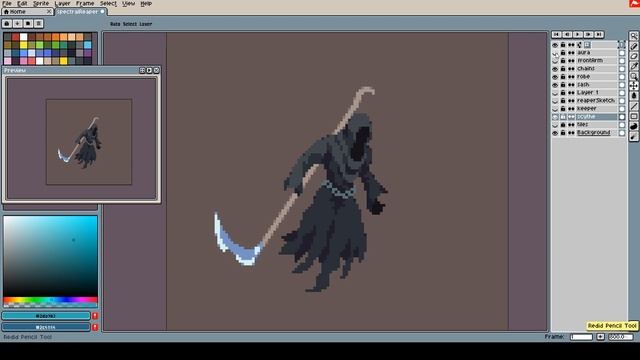Open the palette presets icon
The image size is (640, 360).
click(28, 24)
